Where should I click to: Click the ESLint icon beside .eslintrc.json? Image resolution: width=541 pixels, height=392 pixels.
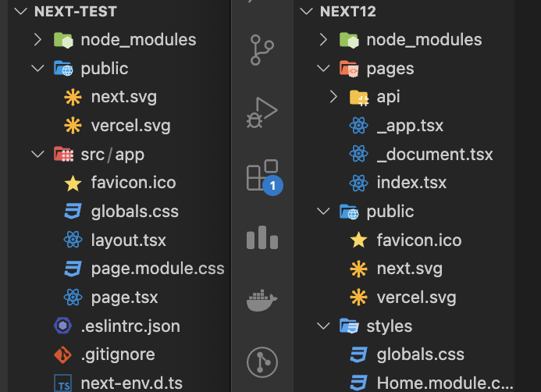point(62,326)
